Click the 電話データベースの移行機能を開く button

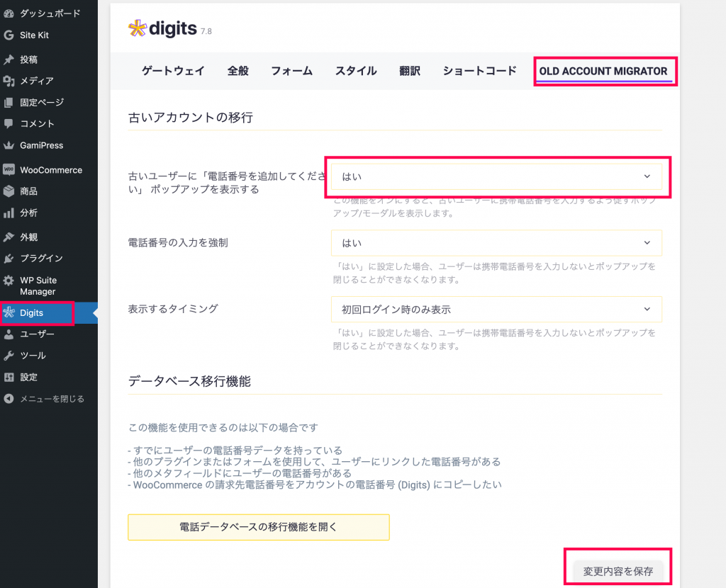pos(258,527)
